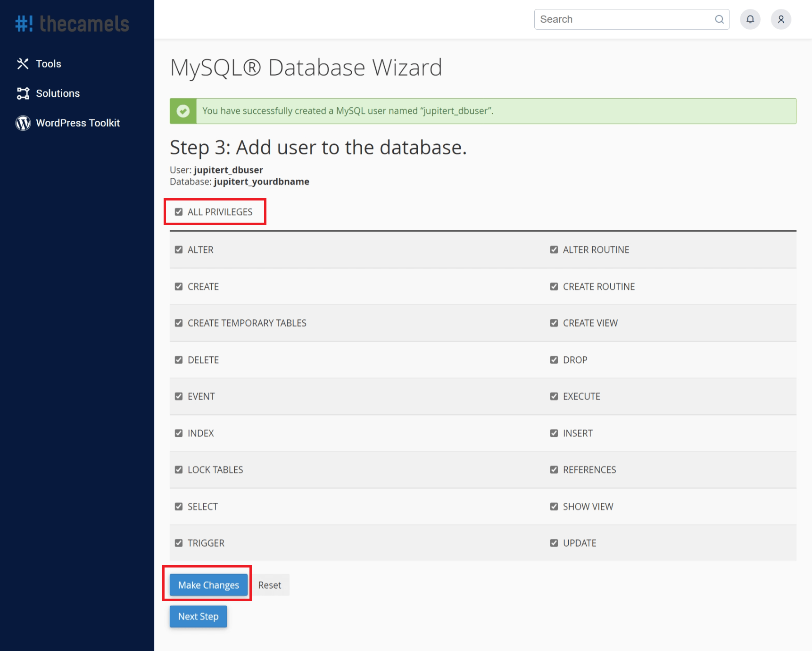Uncheck the DELETE privilege checkbox
The width and height of the screenshot is (812, 651).
pos(179,360)
